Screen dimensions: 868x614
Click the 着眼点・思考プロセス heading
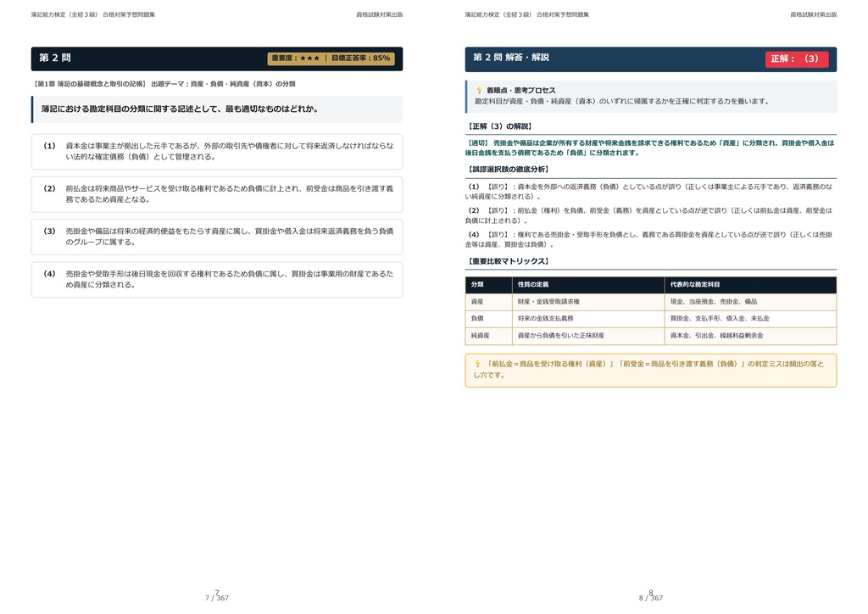pyautogui.click(x=521, y=90)
